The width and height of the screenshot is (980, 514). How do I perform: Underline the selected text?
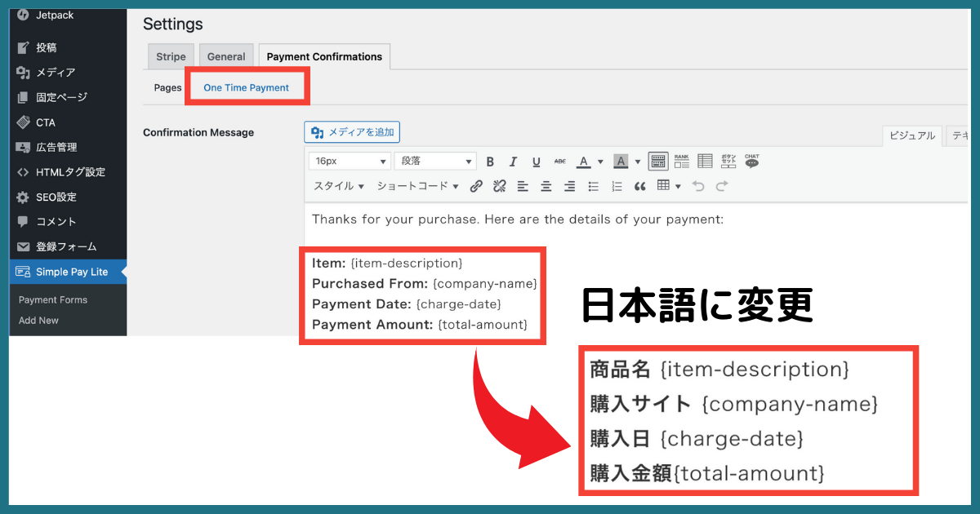click(x=536, y=161)
